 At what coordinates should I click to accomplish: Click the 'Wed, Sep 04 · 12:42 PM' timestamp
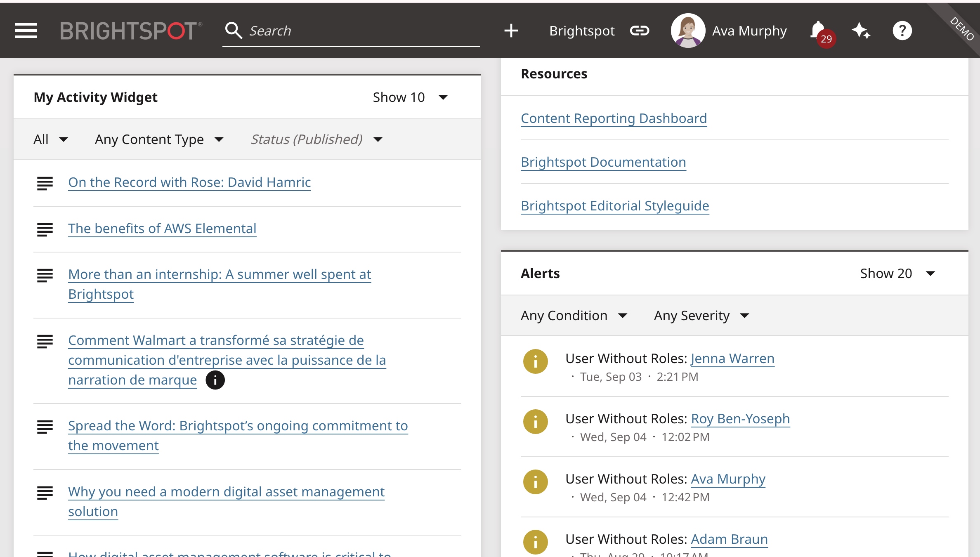(x=645, y=497)
